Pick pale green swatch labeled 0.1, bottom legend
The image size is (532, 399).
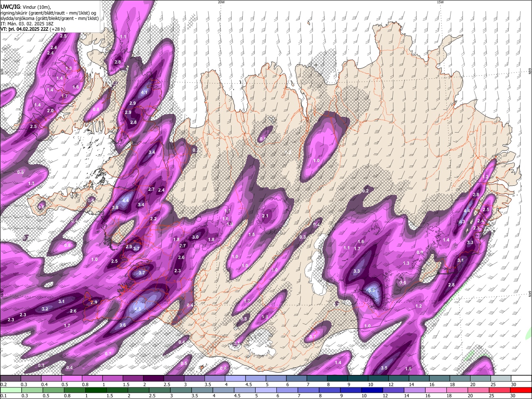10,390
